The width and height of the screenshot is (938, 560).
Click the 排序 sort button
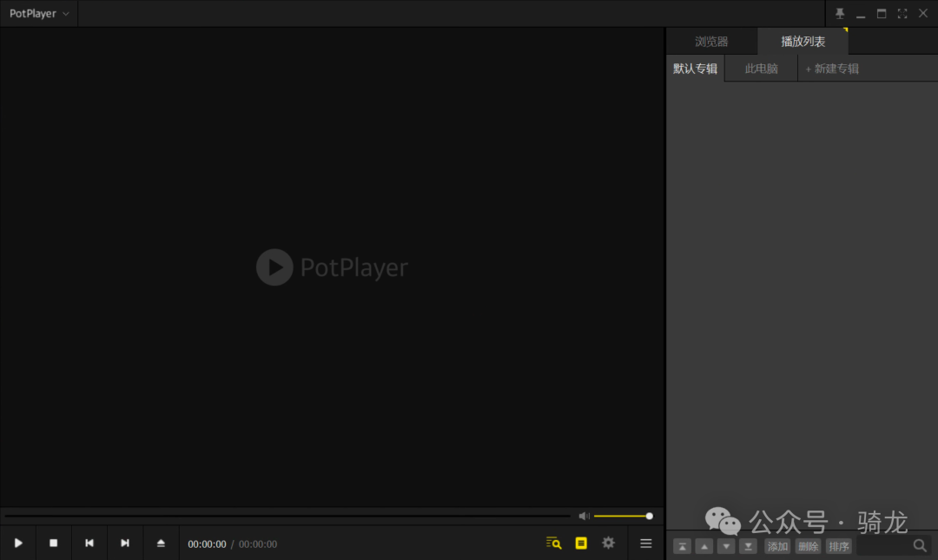pyautogui.click(x=838, y=545)
